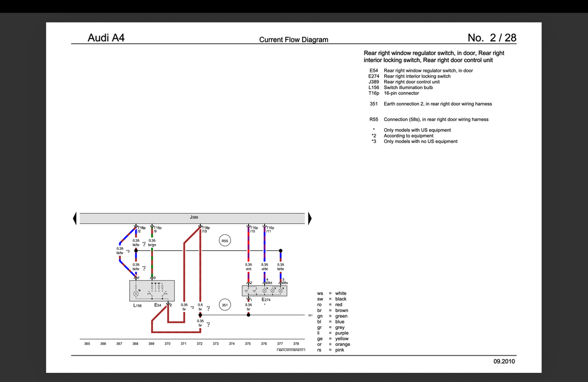Viewport: 588px width, 382px height.
Task: Click the violet/red wire labeled 0.35 vi/rt
Action: [x=248, y=244]
